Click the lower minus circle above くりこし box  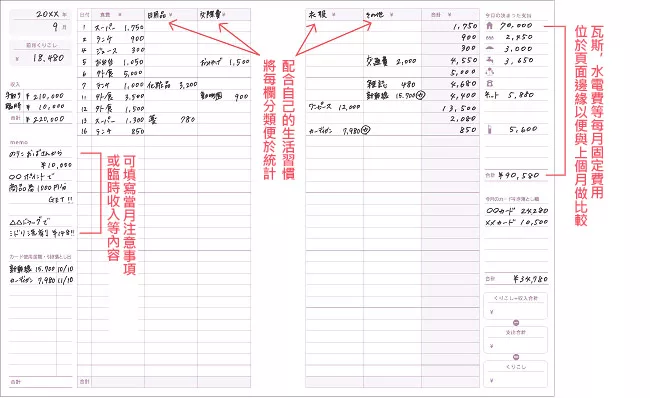pyautogui.click(x=516, y=357)
